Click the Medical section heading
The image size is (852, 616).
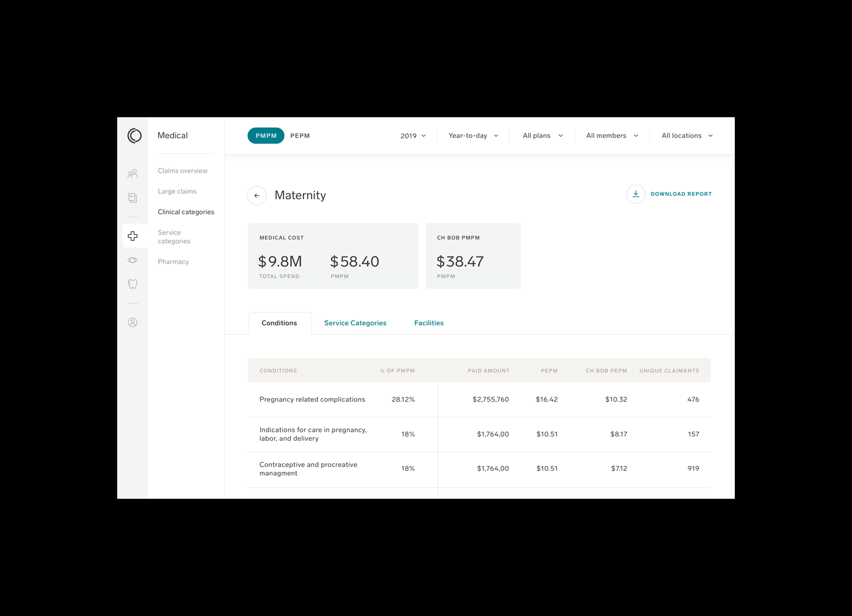click(x=172, y=136)
